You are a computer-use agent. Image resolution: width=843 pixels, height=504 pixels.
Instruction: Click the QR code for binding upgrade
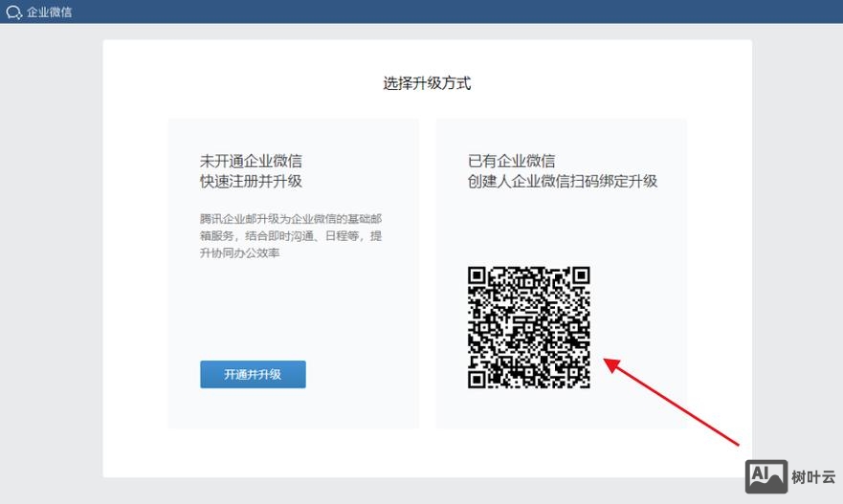pyautogui.click(x=529, y=327)
